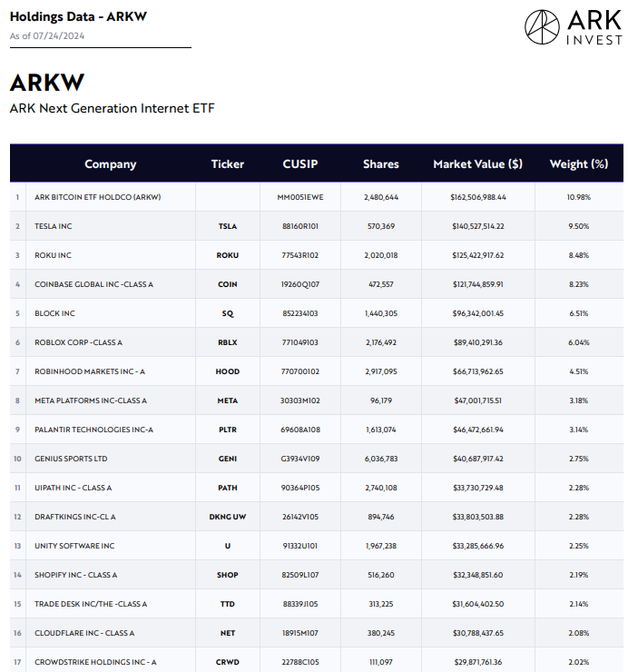This screenshot has height=672, width=628.
Task: Click CUSIP MM0051EWE
Action: point(300,197)
